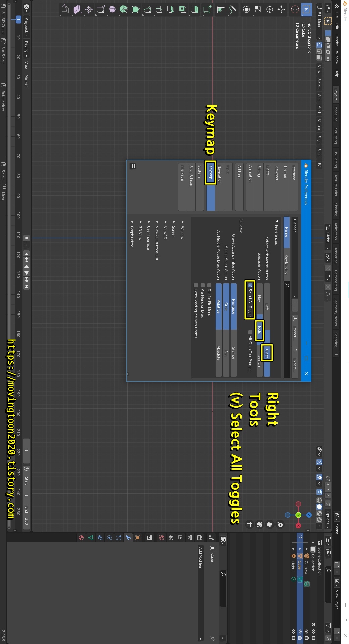Open the Playback dropdown in the timeline
The image size is (349, 644).
[x=26, y=28]
